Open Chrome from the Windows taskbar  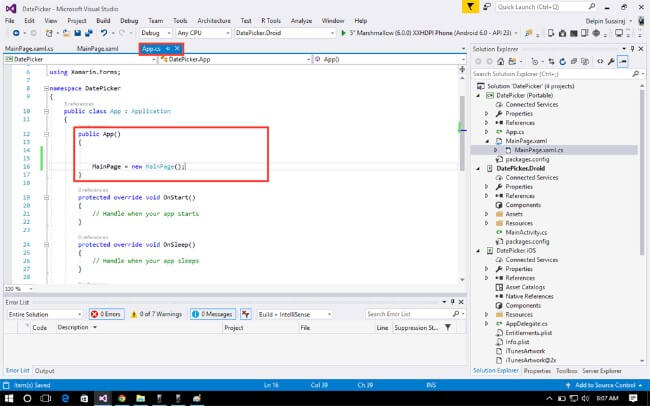tap(123, 397)
